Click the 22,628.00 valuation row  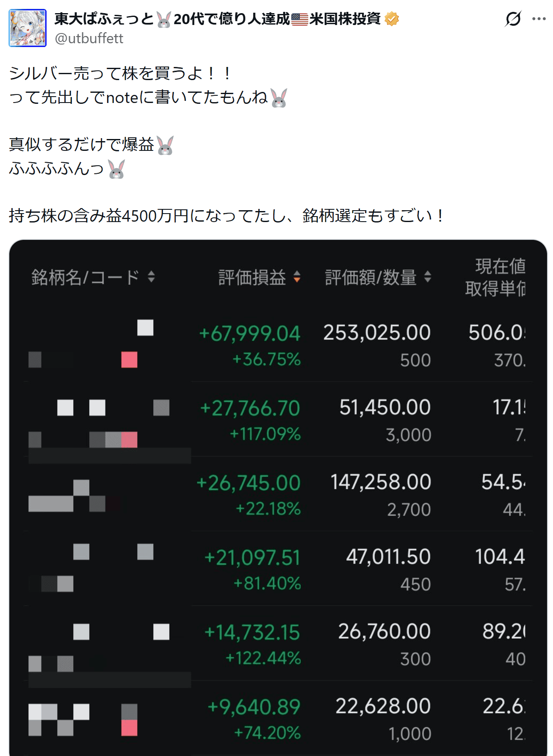[x=383, y=706]
